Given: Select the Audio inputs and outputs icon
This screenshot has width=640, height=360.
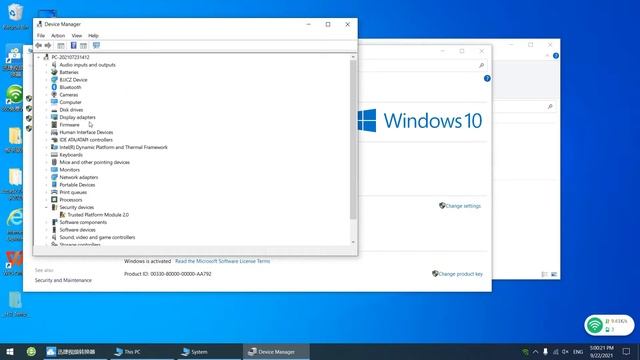Looking at the screenshot, I should pos(54,65).
